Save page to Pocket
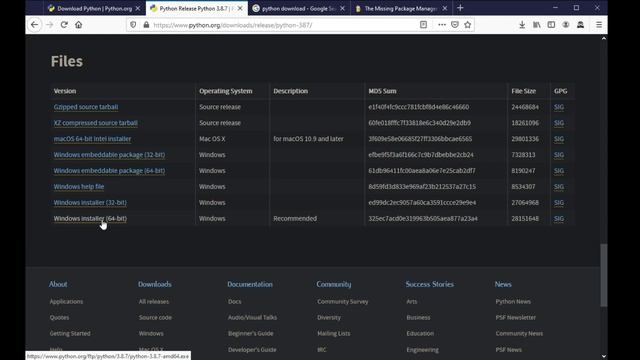This screenshot has height=360, width=640. [455, 25]
